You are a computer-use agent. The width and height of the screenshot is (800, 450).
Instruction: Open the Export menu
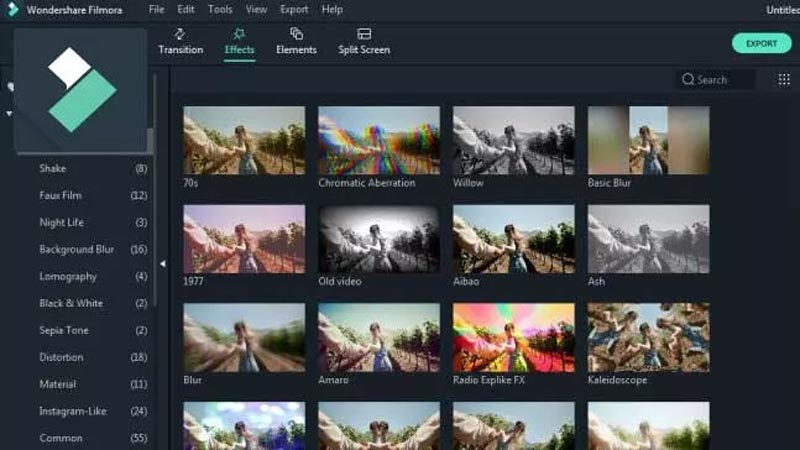pyautogui.click(x=294, y=9)
